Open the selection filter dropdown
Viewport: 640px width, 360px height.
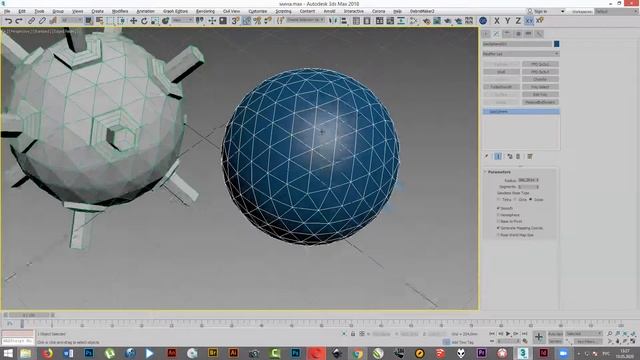coord(71,20)
